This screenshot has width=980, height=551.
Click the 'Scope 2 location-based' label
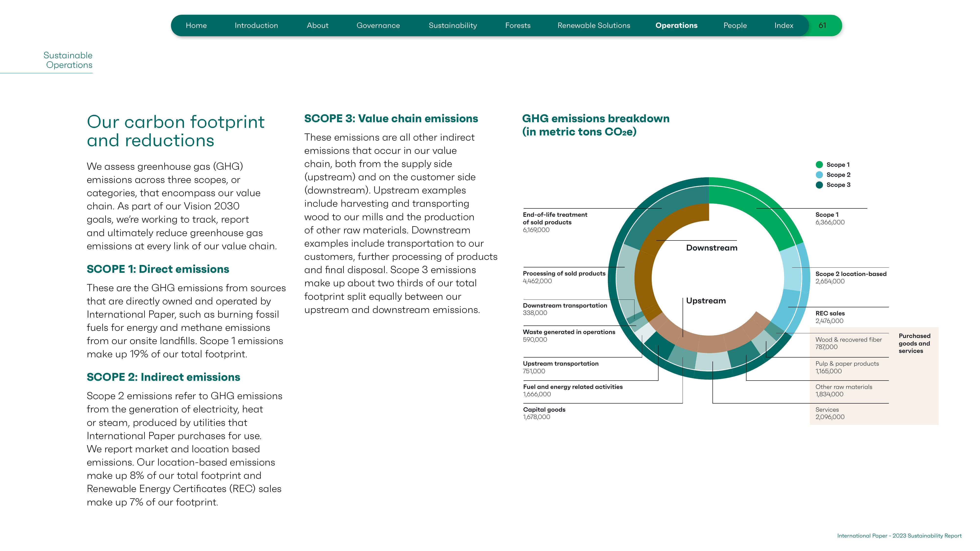point(851,274)
